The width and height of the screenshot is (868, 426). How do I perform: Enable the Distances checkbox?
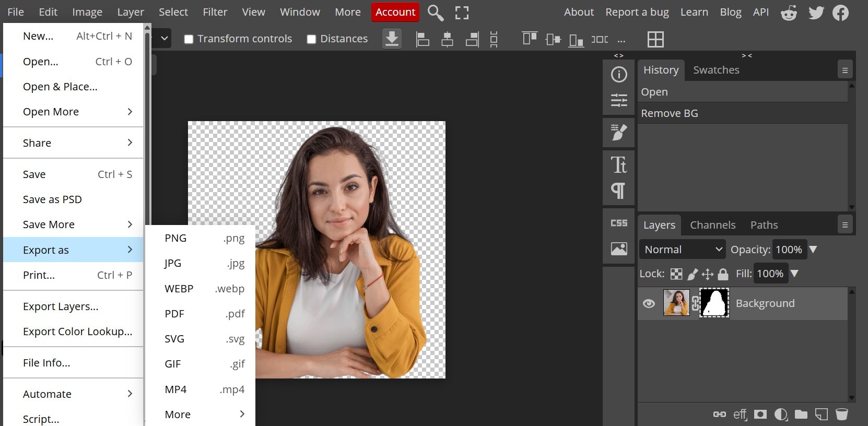(312, 39)
